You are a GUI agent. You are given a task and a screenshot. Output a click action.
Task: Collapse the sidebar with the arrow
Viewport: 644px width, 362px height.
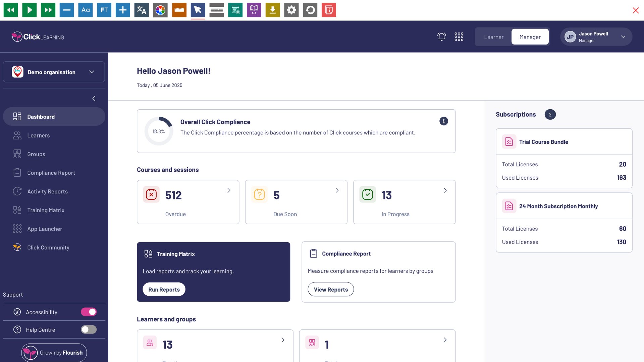94,99
